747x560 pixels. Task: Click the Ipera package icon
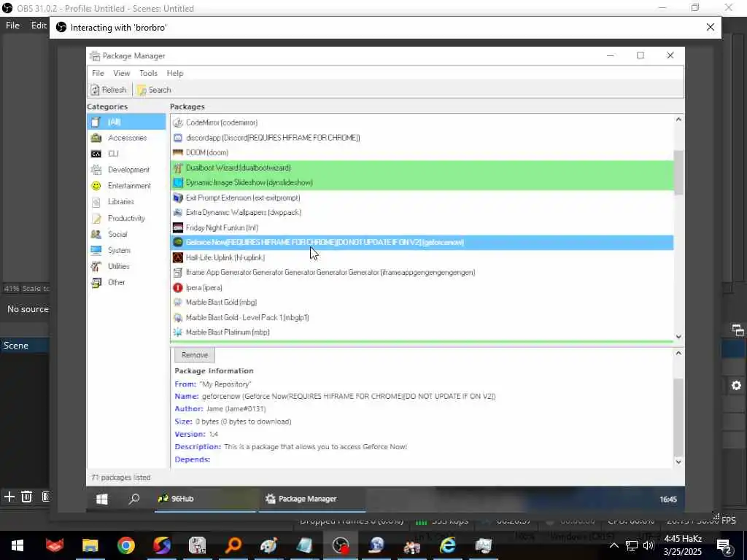[178, 287]
